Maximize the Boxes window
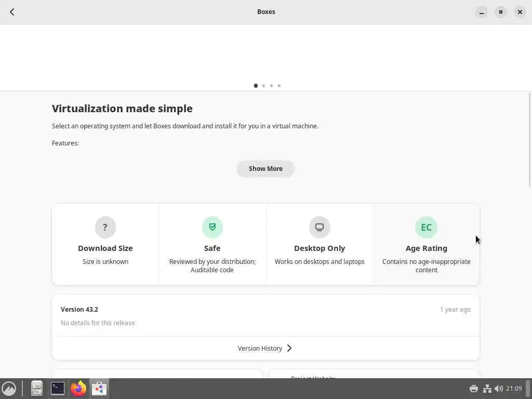Screen dimensions: 532x399 click(501, 12)
